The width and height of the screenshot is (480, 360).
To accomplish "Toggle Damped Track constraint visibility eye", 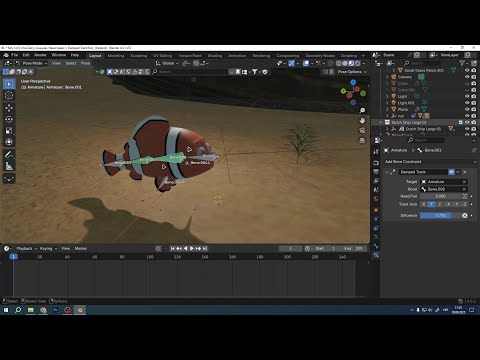I will pos(451,172).
